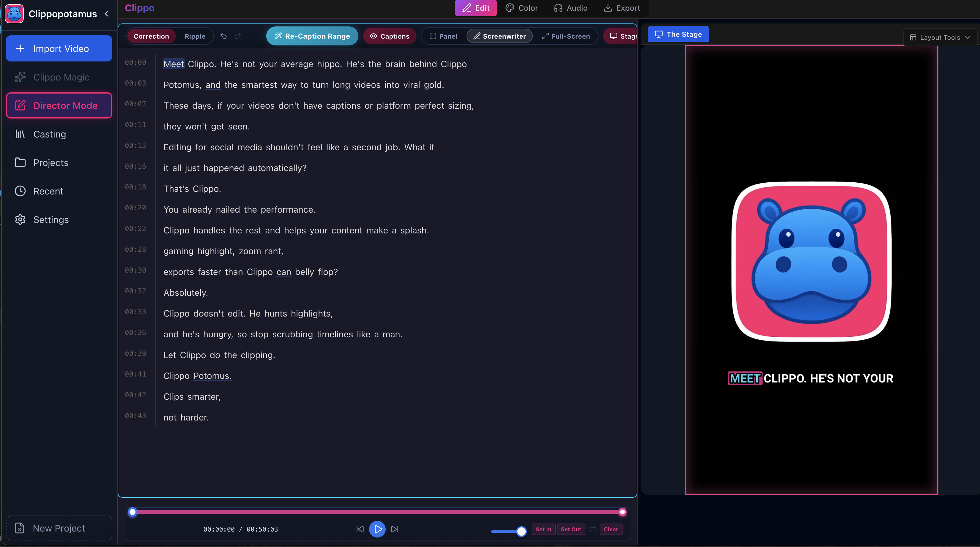The image size is (980, 547).
Task: Click the line "That's Clippo."
Action: [x=192, y=189]
